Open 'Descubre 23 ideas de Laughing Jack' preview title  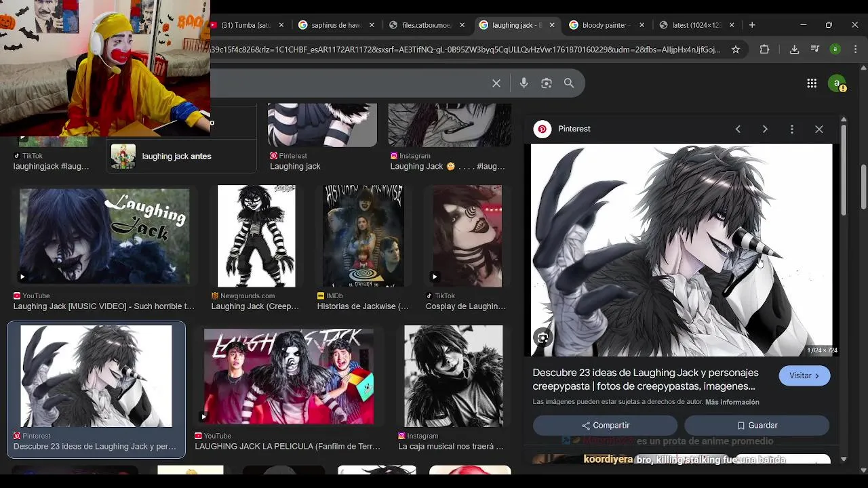[645, 380]
